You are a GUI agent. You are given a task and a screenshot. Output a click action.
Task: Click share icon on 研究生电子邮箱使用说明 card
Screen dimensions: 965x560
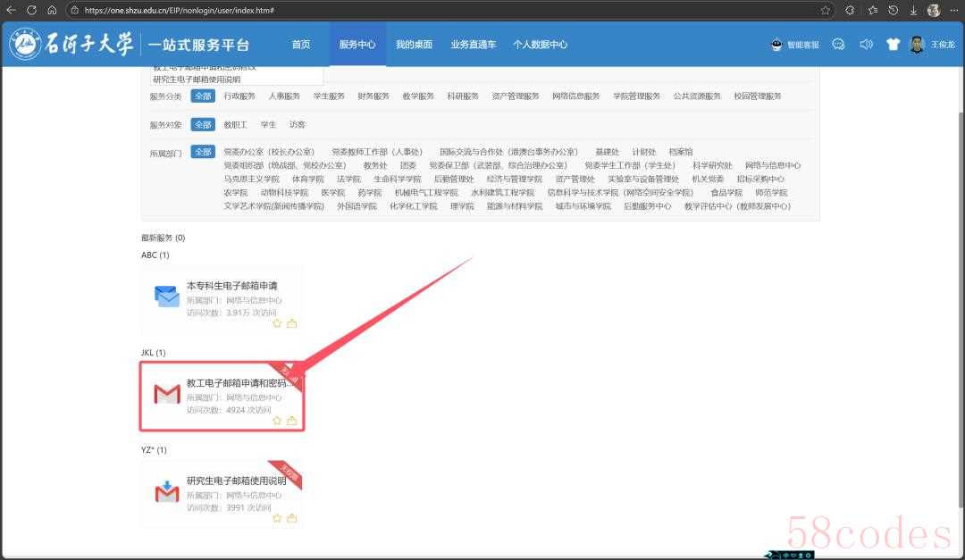292,518
